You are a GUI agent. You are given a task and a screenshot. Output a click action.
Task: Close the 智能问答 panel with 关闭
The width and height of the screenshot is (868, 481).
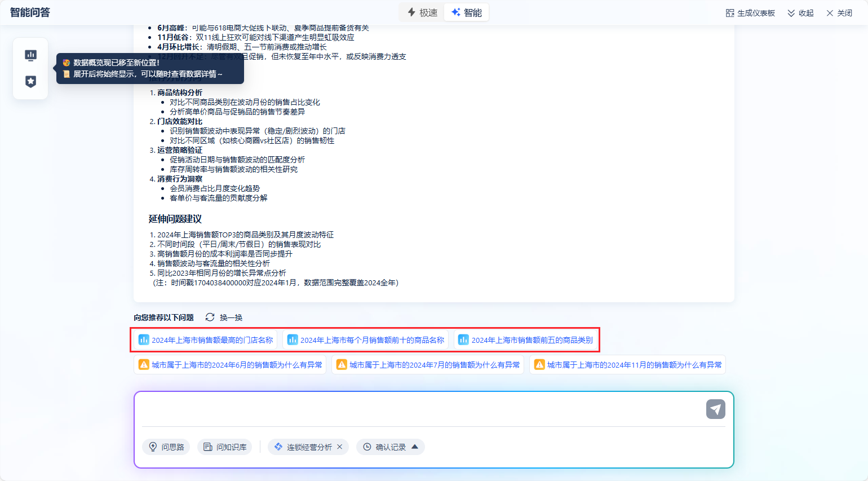tap(839, 13)
